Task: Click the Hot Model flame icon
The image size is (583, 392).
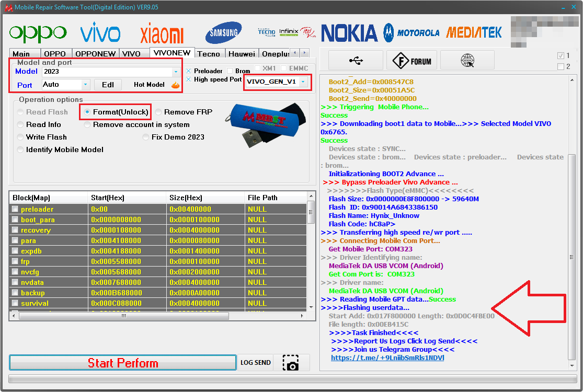Action: (176, 85)
